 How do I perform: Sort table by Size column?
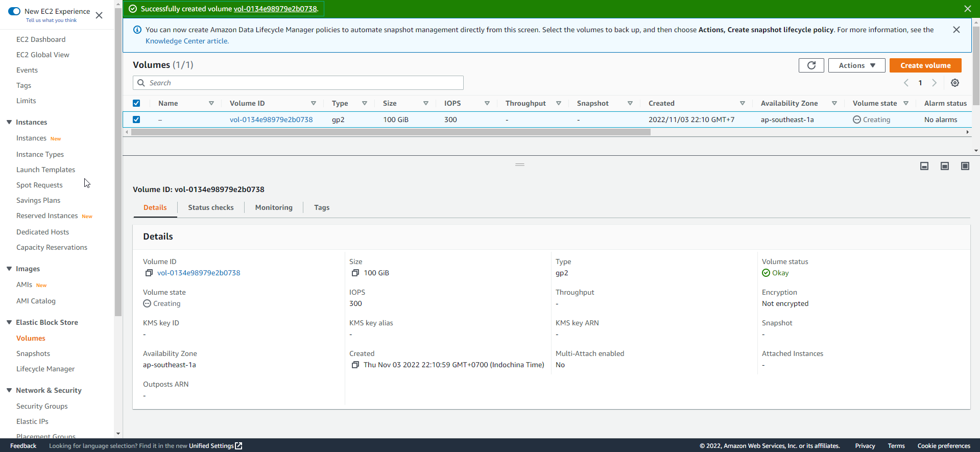point(426,103)
